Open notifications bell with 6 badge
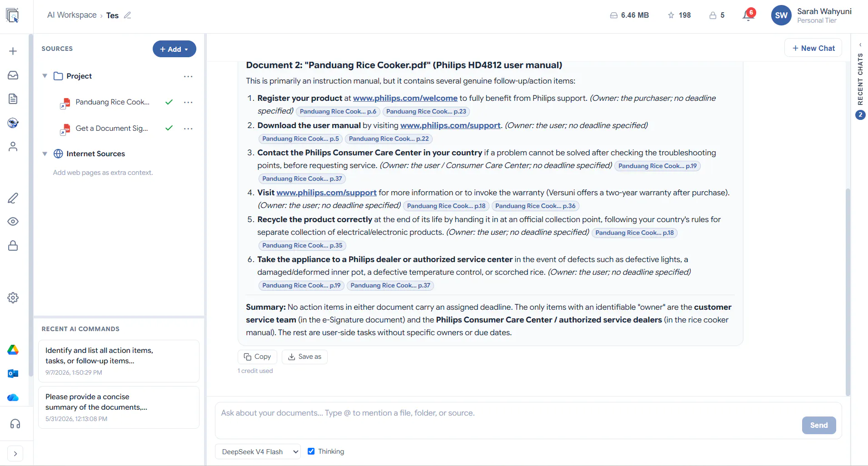 click(x=748, y=15)
